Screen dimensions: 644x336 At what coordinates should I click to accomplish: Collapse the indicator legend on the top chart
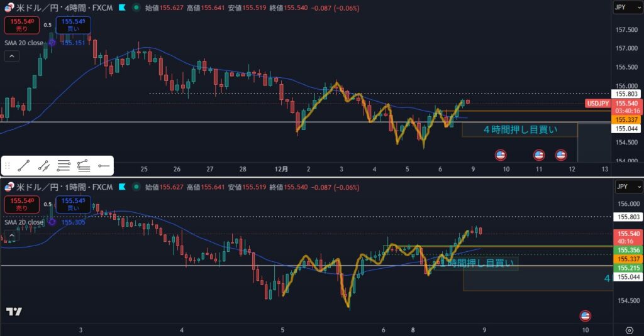pyautogui.click(x=11, y=56)
